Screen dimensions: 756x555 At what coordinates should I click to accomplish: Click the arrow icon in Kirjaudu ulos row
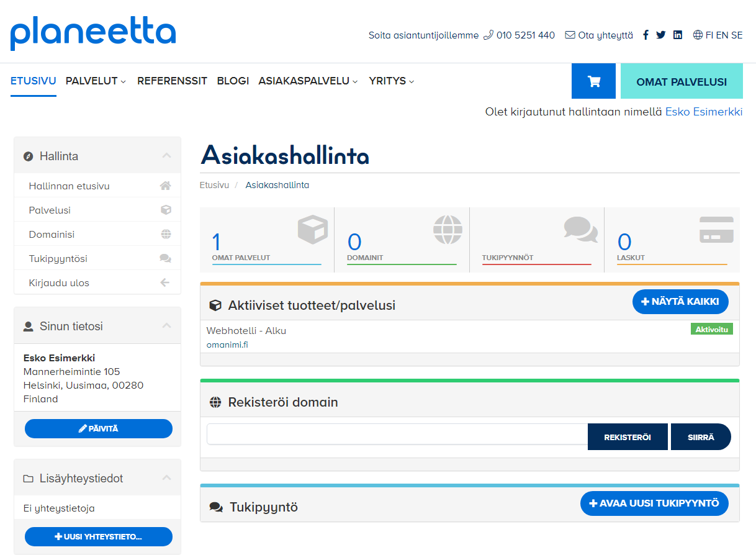pyautogui.click(x=165, y=282)
